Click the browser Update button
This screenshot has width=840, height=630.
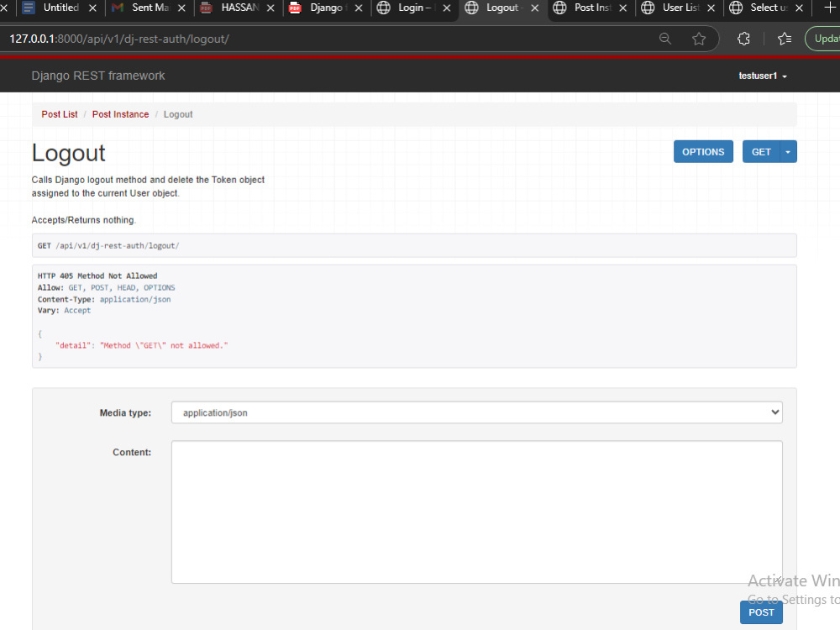click(824, 39)
